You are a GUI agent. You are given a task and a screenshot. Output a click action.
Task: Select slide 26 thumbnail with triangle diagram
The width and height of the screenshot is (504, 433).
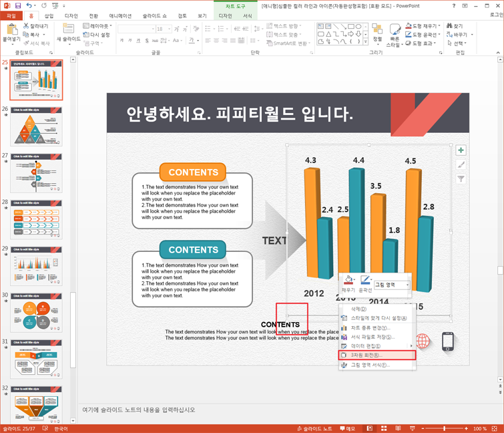click(x=36, y=126)
